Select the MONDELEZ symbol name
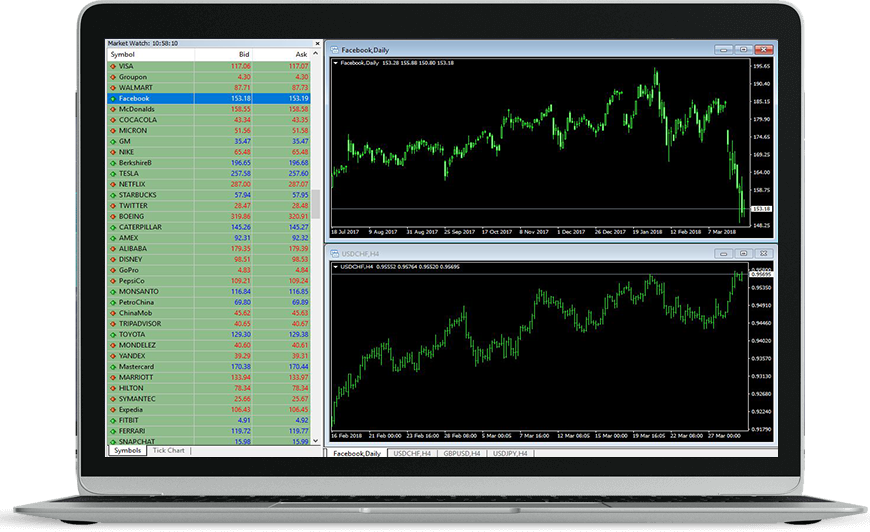Viewport: 870px width, 532px height. tap(137, 346)
